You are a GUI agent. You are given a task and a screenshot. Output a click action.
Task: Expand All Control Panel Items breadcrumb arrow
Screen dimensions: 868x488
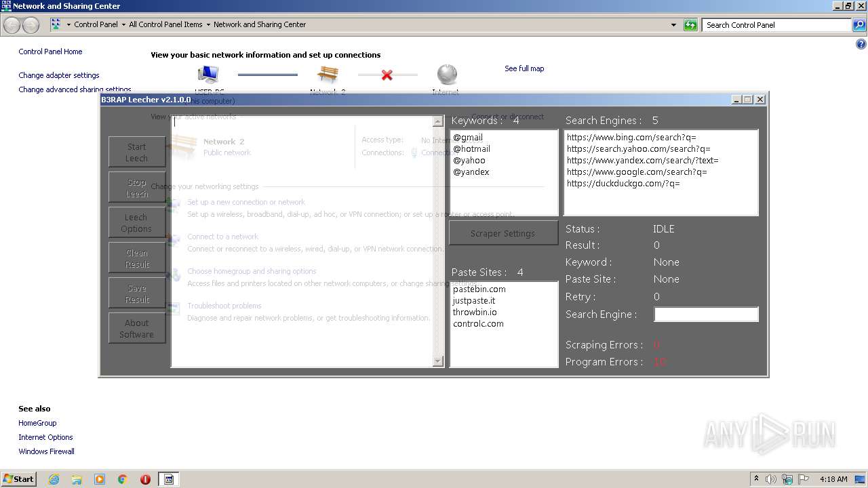click(x=208, y=25)
